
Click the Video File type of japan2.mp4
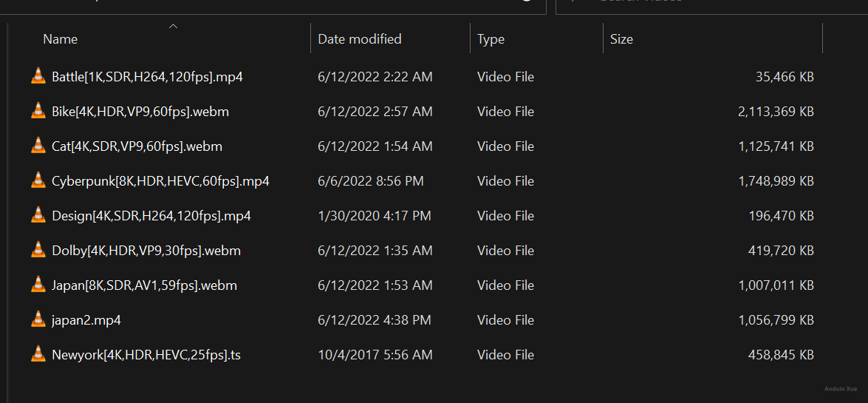(x=505, y=320)
